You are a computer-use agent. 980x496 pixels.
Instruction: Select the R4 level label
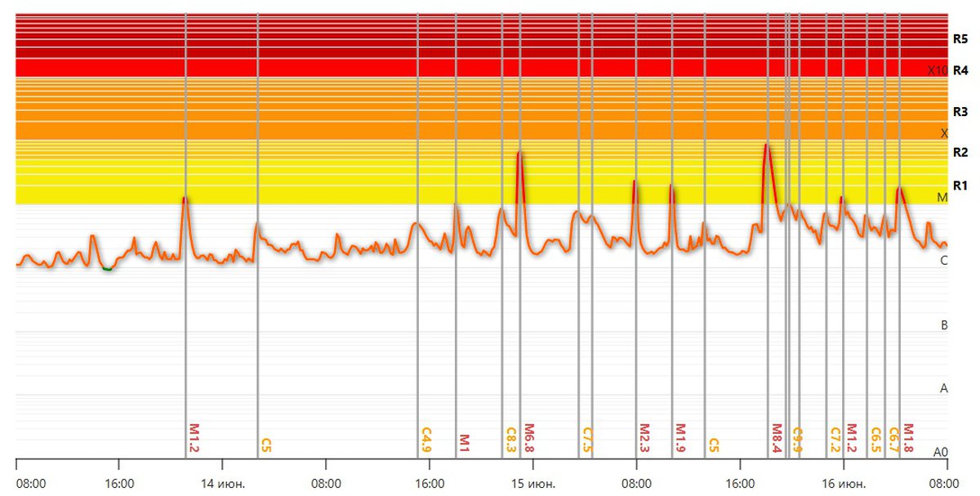pyautogui.click(x=960, y=70)
